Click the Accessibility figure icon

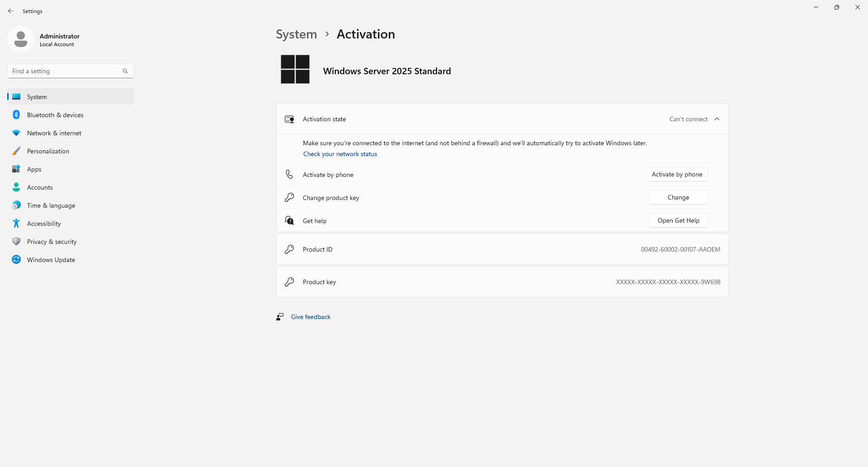[16, 224]
